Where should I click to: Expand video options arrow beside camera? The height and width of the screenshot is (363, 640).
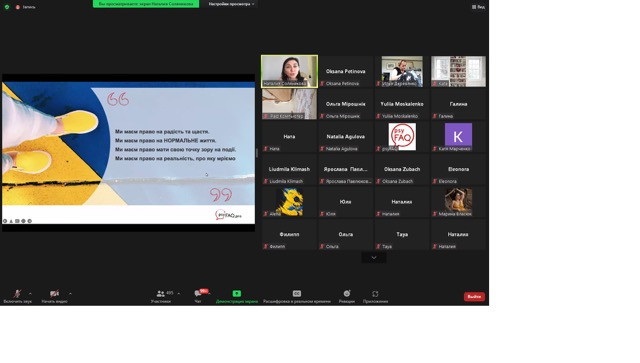tap(70, 294)
